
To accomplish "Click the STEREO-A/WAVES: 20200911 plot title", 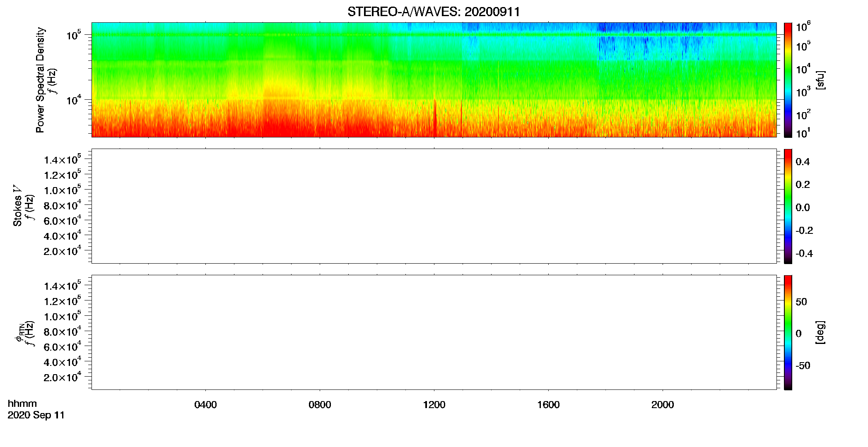I will (x=434, y=12).
